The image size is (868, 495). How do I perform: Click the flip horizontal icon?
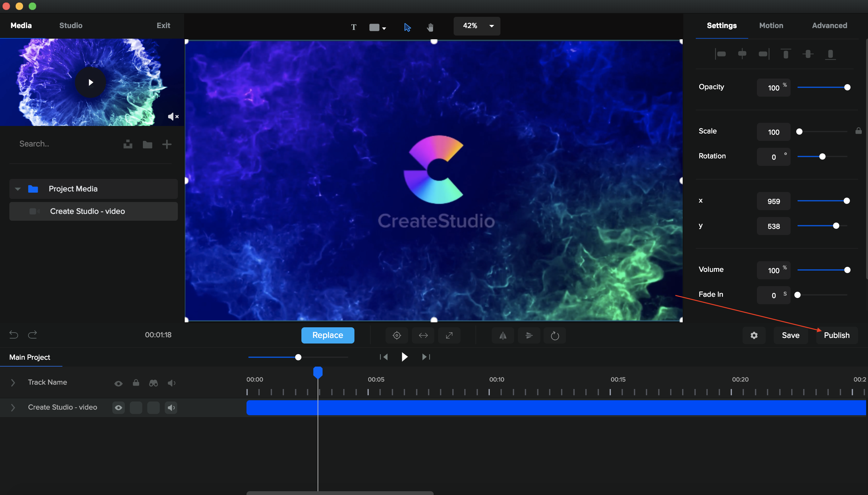[503, 335]
